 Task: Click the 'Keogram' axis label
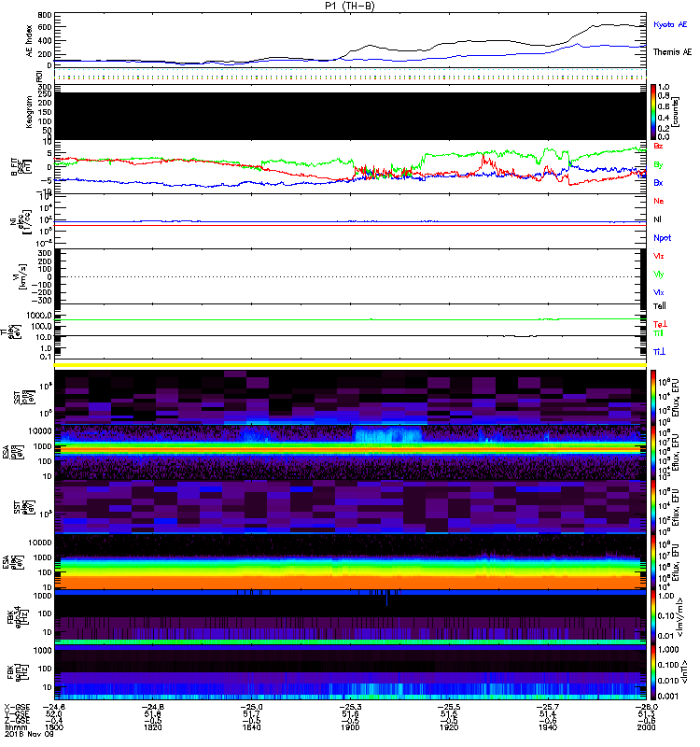click(x=30, y=111)
